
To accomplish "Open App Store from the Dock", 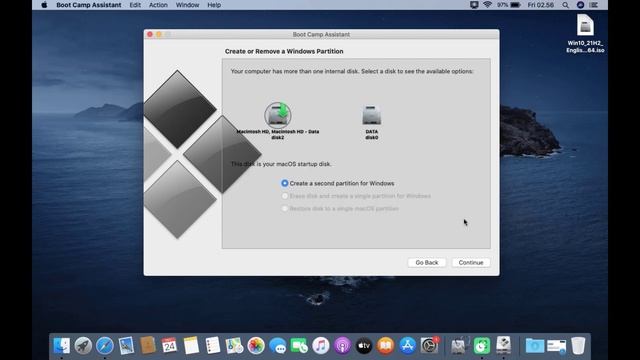I will (407, 346).
